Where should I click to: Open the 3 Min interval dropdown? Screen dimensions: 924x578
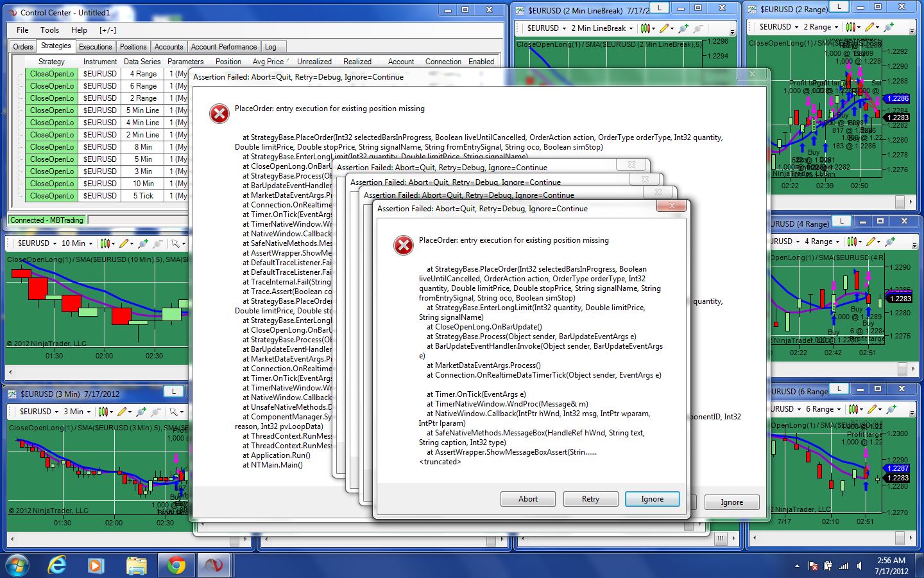pyautogui.click(x=77, y=412)
